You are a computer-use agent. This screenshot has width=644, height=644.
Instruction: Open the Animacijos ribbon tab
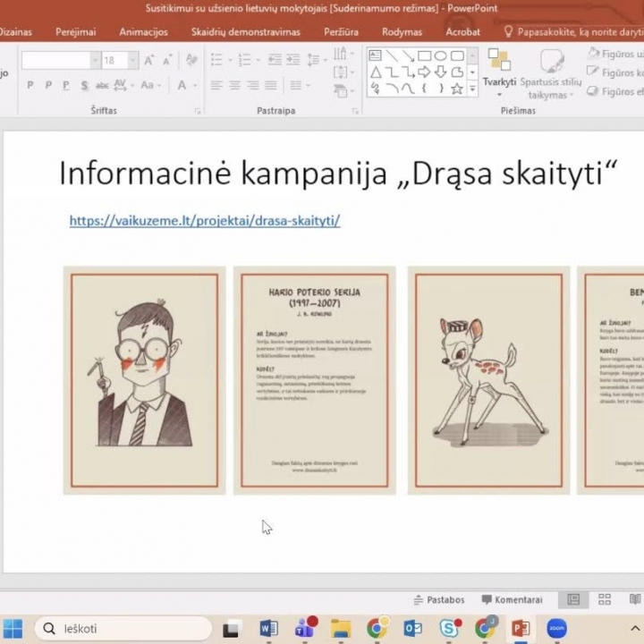[143, 31]
